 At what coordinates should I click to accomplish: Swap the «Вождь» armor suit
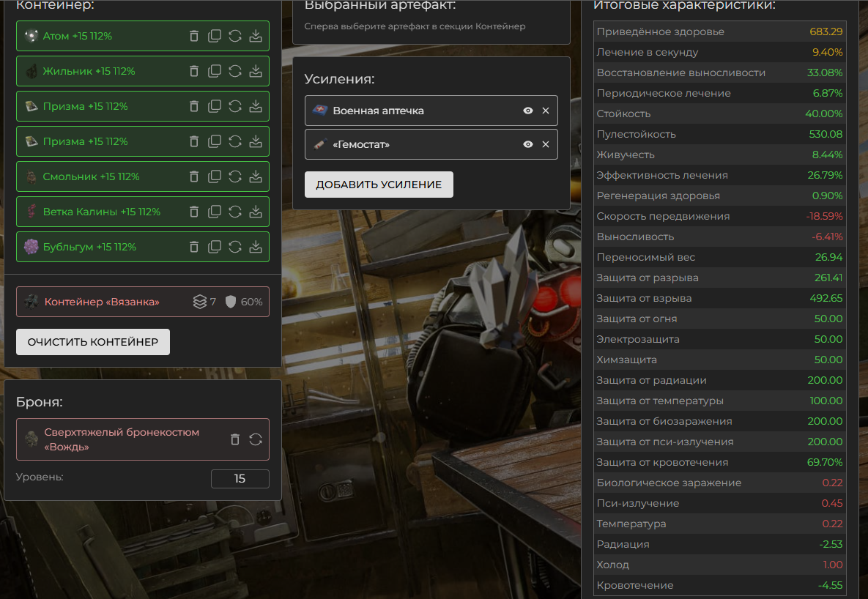point(256,439)
